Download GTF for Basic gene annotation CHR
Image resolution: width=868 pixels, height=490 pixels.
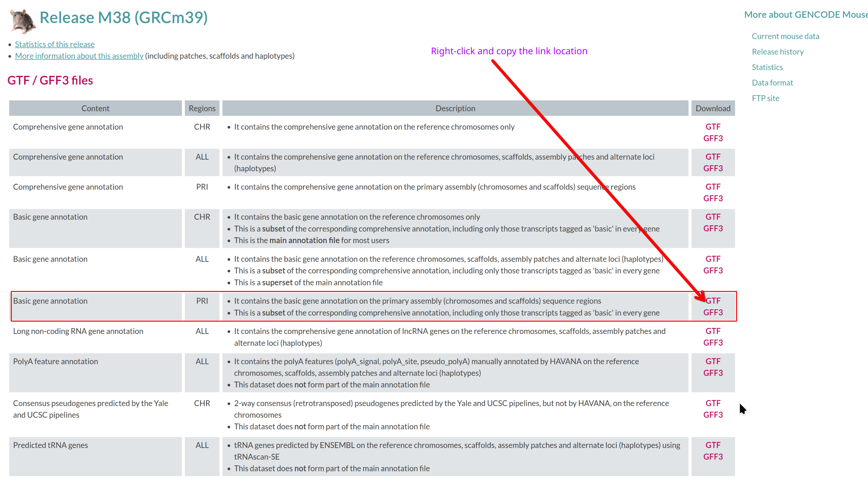pyautogui.click(x=713, y=217)
